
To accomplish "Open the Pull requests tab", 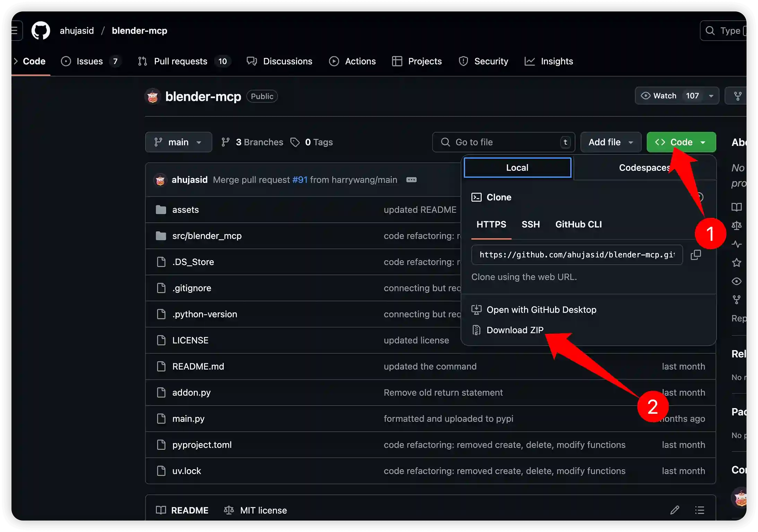I will pyautogui.click(x=184, y=61).
